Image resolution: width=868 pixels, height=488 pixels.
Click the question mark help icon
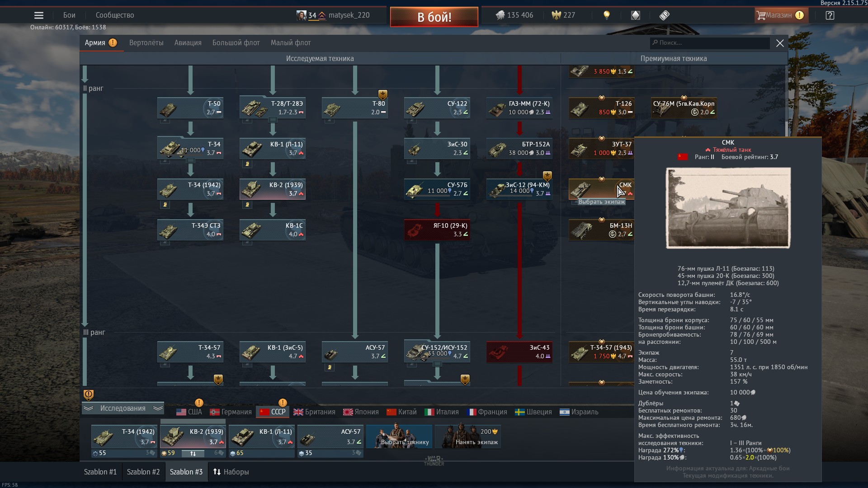pyautogui.click(x=830, y=15)
